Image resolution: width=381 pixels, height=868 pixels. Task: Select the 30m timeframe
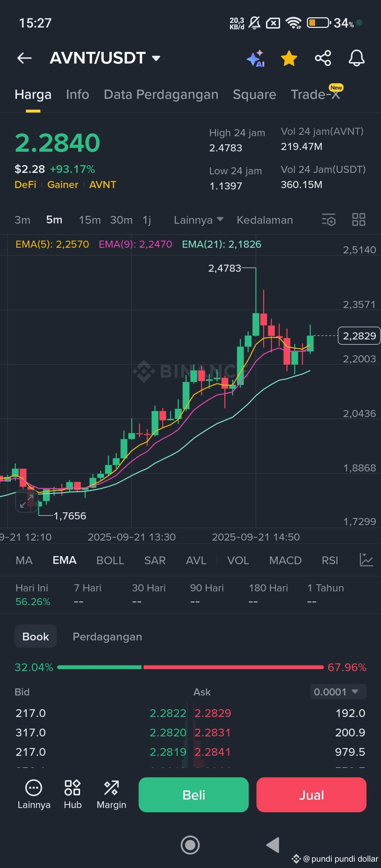pyautogui.click(x=121, y=220)
